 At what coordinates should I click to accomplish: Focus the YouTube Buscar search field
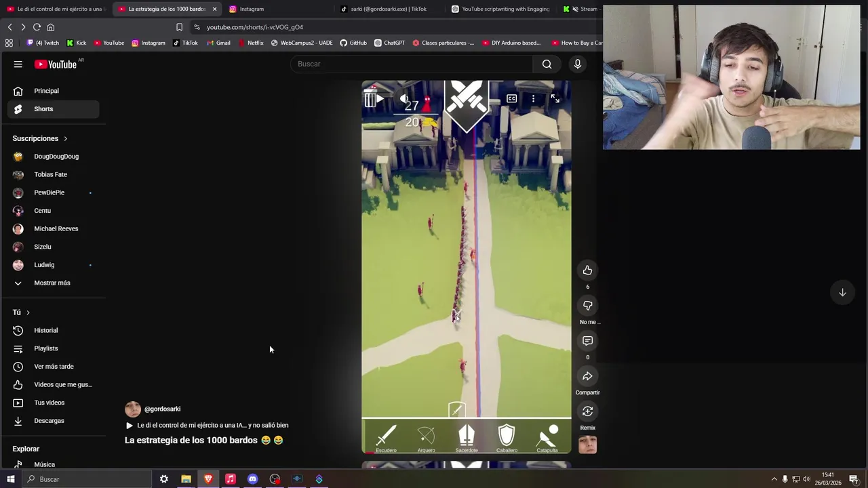[x=412, y=64]
